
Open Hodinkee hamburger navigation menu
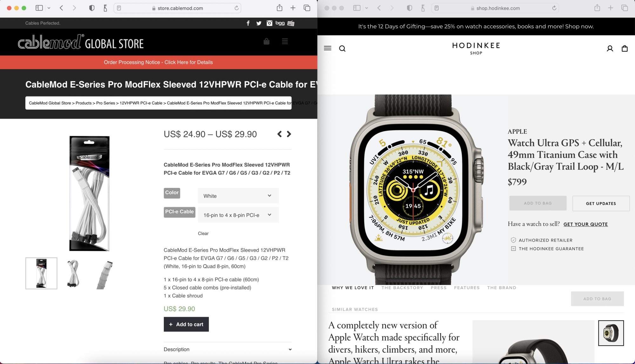click(x=327, y=48)
